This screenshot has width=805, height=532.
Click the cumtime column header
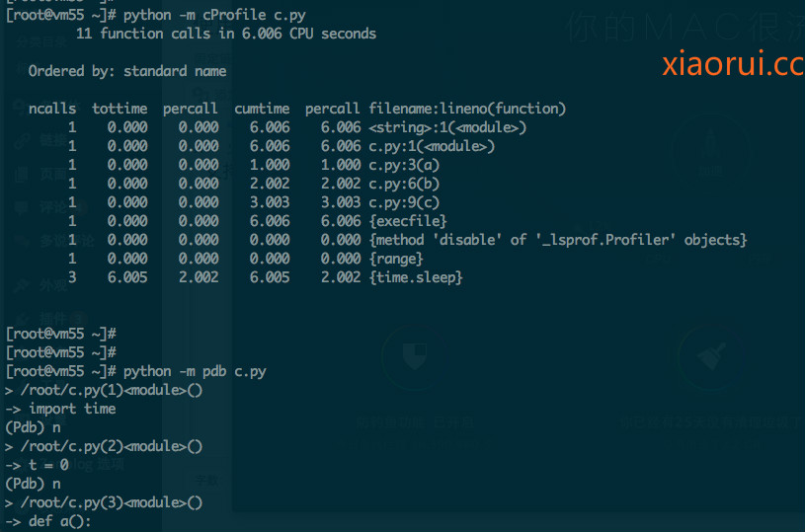pyautogui.click(x=262, y=109)
